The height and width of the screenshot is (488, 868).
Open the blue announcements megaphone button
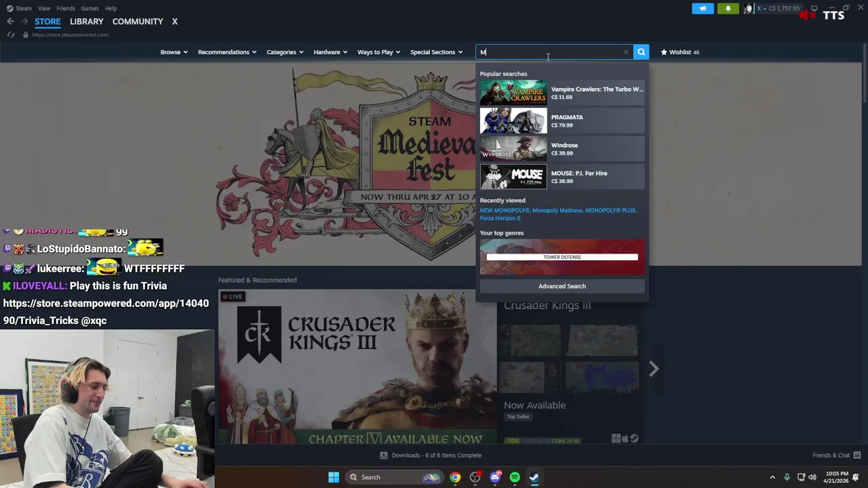coord(703,8)
